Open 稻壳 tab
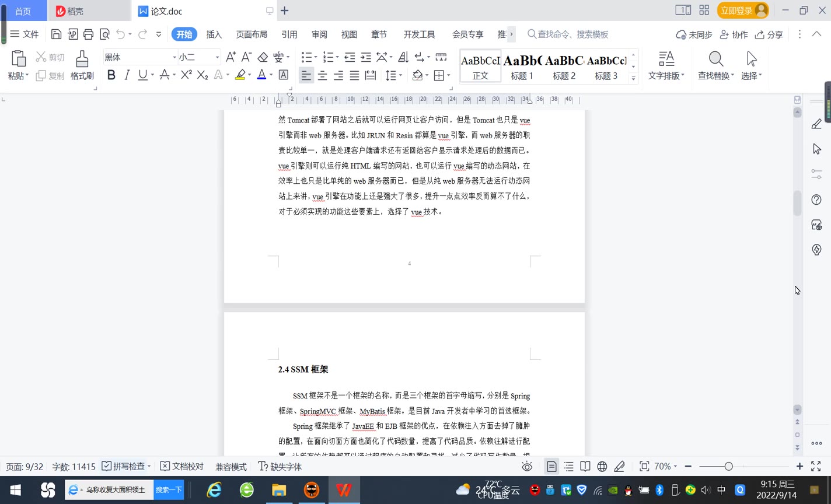Image resolution: width=831 pixels, height=504 pixels. point(89,10)
